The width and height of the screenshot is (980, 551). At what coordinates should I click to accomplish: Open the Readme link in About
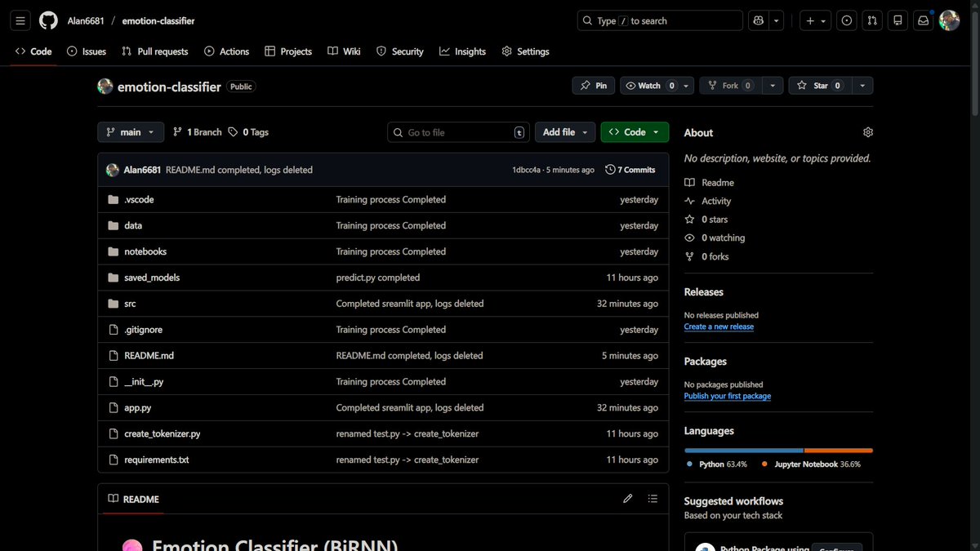coord(710,183)
